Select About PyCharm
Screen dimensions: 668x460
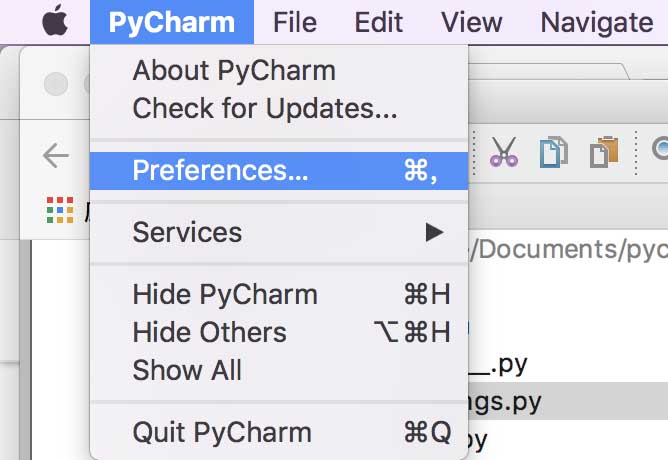234,71
